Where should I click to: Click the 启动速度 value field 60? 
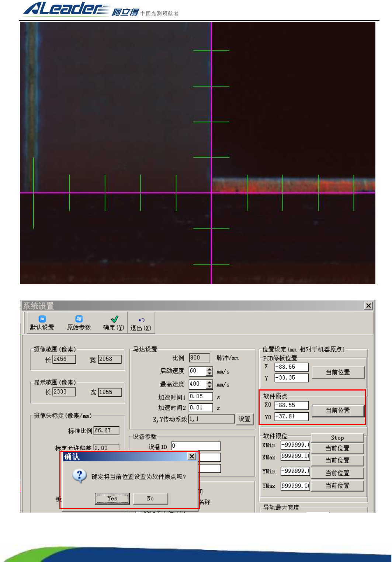coord(198,371)
